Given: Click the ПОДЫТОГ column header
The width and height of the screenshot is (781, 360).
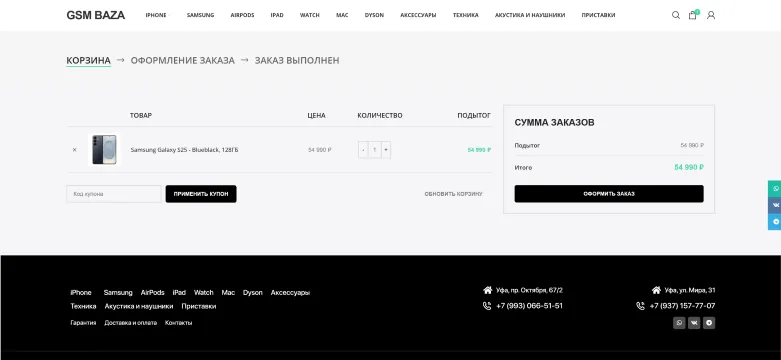Looking at the screenshot, I should point(474,116).
